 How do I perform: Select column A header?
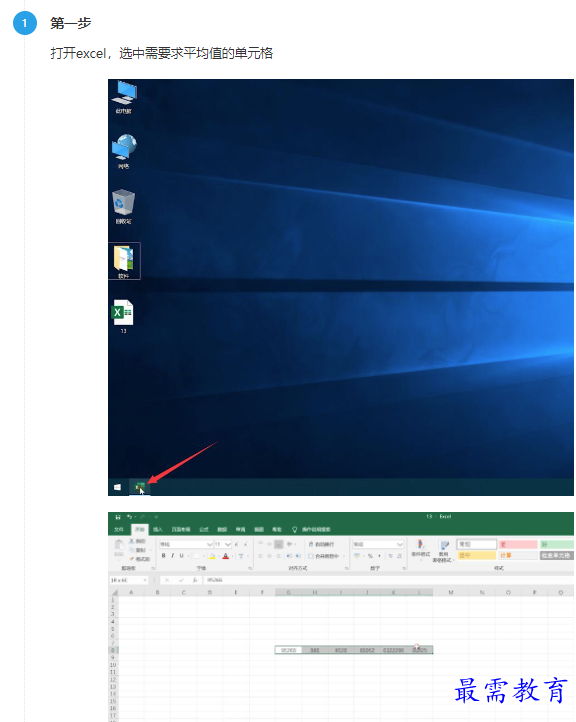[131, 593]
